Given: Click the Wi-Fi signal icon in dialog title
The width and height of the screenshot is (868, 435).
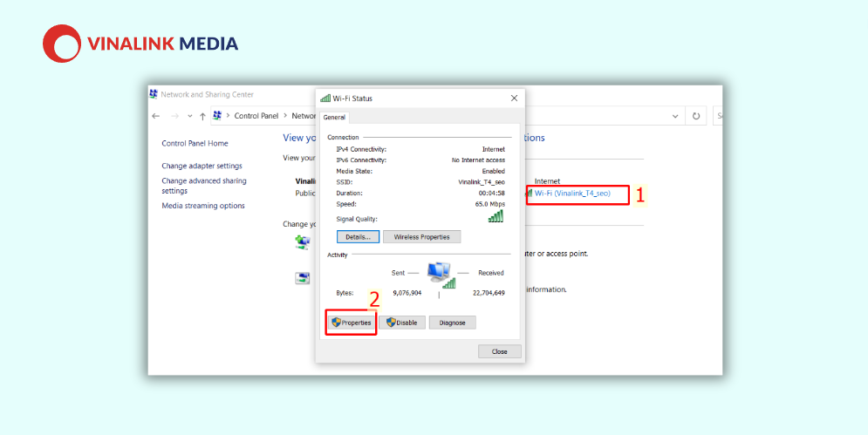Looking at the screenshot, I should coord(325,98).
